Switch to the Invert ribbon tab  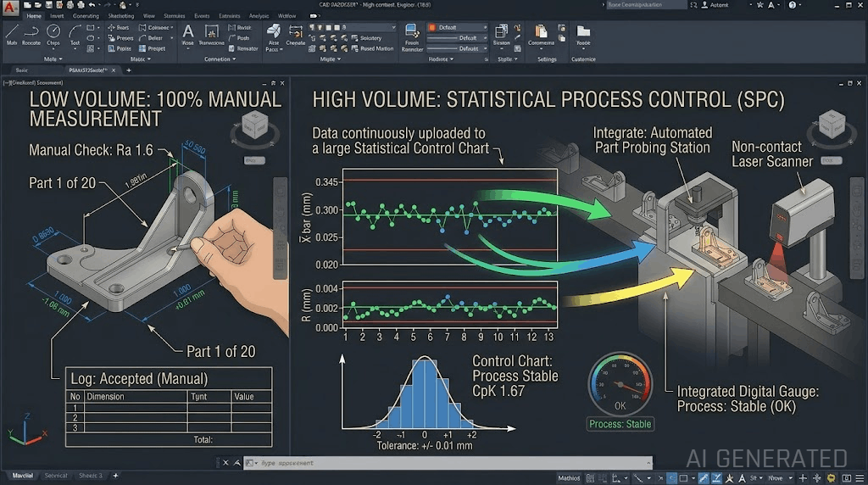pos(57,16)
